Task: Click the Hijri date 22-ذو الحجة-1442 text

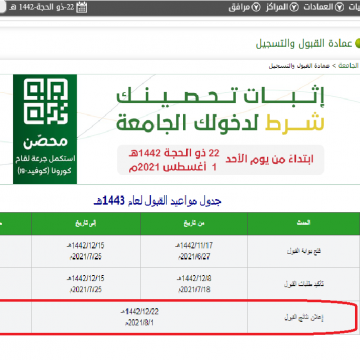Action: (42, 7)
